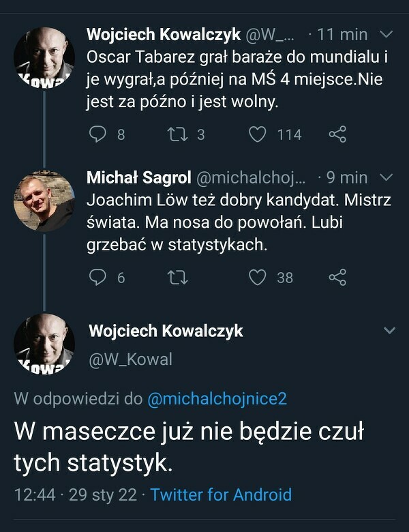Open chevron menu on main Kowalczyk reply

[390, 331]
